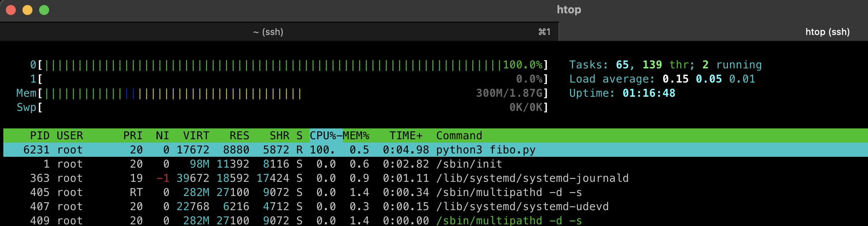Screen dimensions: 868x226
Task: Sort by the USER column header
Action: (x=70, y=136)
